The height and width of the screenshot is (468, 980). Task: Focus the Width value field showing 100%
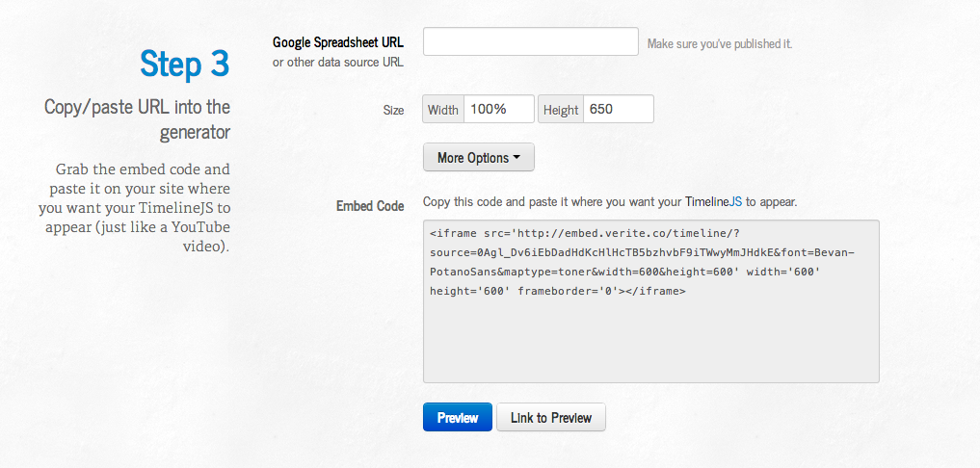[499, 109]
